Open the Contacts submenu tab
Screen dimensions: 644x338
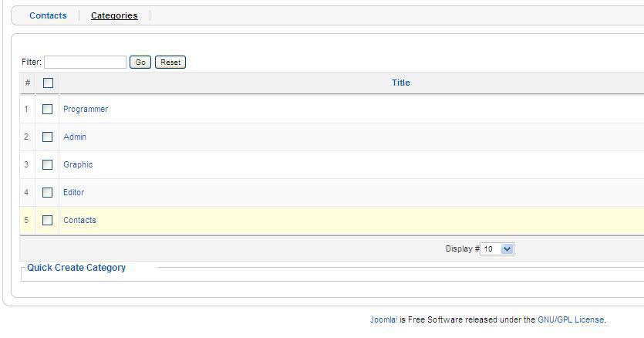[x=48, y=15]
